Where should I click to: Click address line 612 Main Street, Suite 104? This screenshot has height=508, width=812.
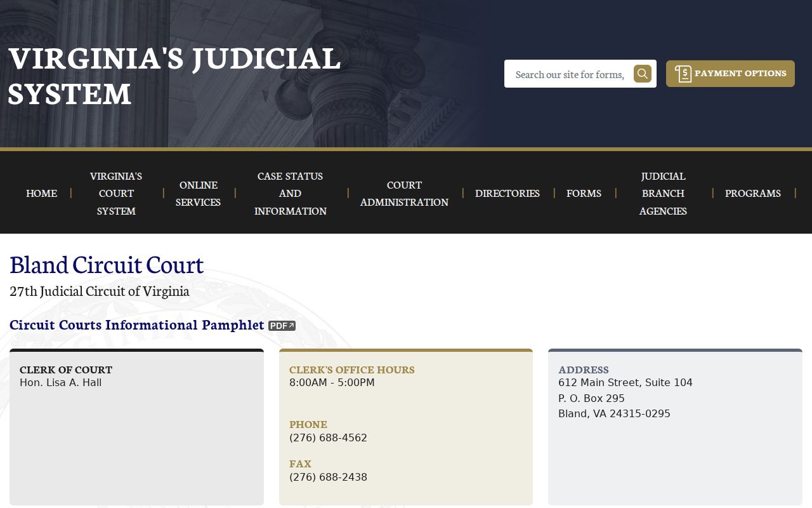625,382
